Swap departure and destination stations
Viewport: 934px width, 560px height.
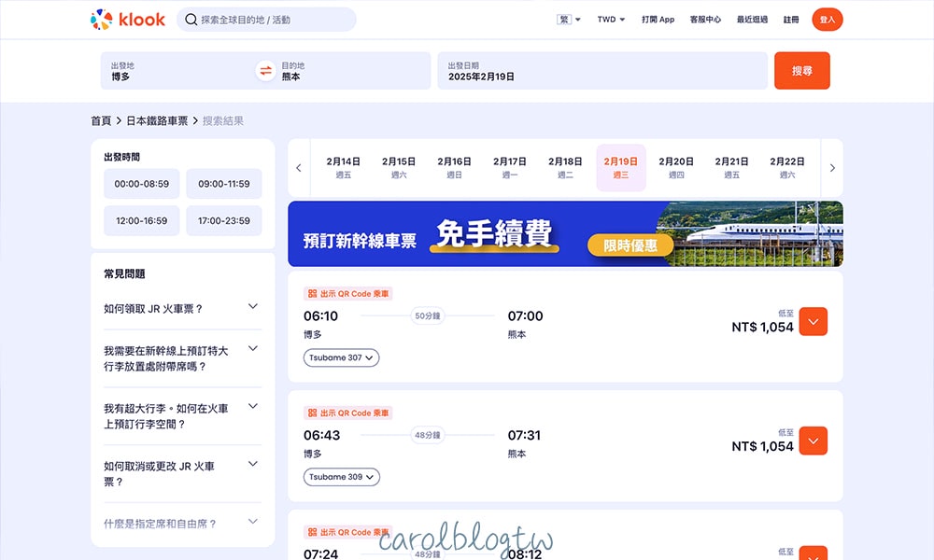coord(265,71)
